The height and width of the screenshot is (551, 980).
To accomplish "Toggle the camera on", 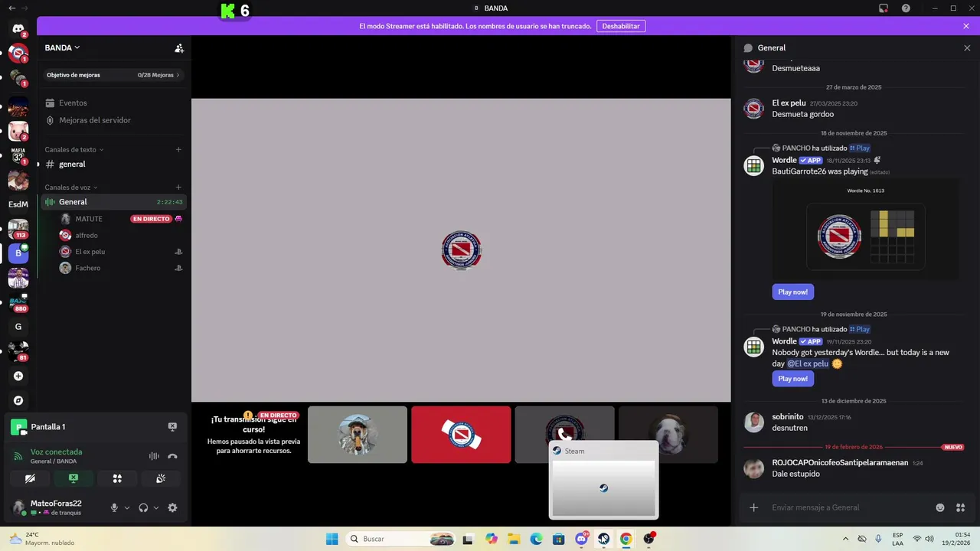I will (30, 478).
